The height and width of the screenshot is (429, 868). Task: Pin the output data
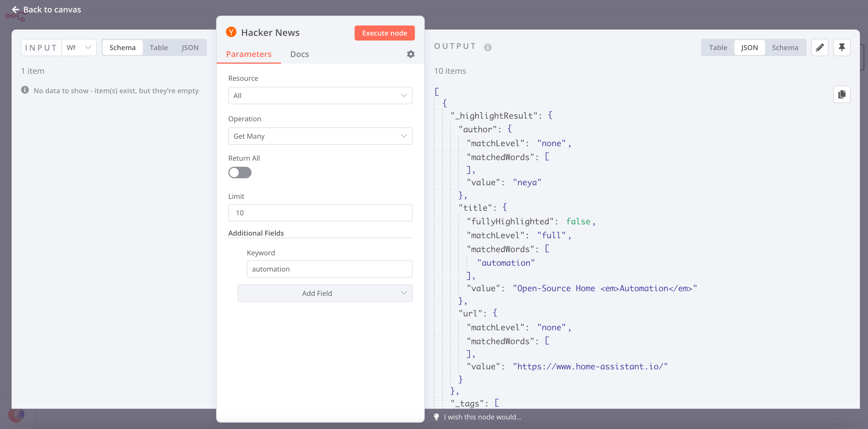(842, 47)
